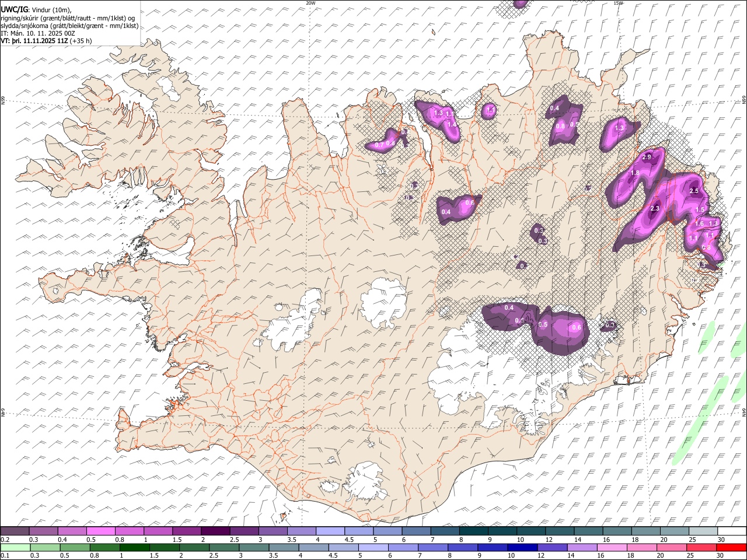Click the 'UWC/IG: Vindur (10m)' title text
The image size is (747, 560).
[36, 10]
